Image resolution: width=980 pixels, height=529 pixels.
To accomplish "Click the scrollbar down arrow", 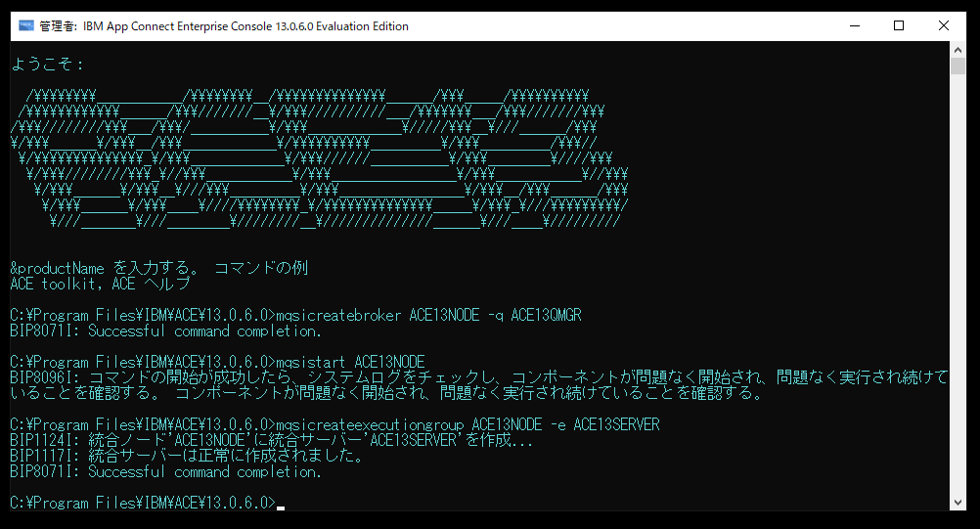I will (958, 503).
